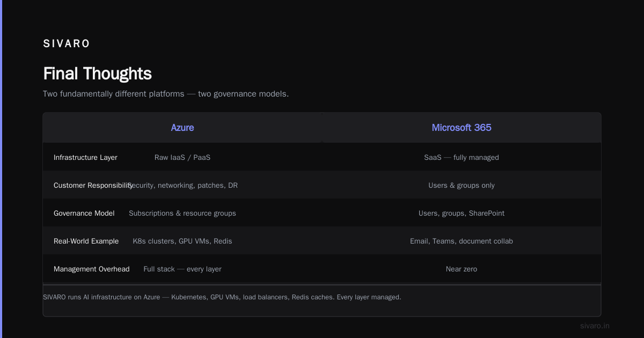
Task: Click the SIVARO runs AI infrastructure footnote
Action: click(x=222, y=297)
